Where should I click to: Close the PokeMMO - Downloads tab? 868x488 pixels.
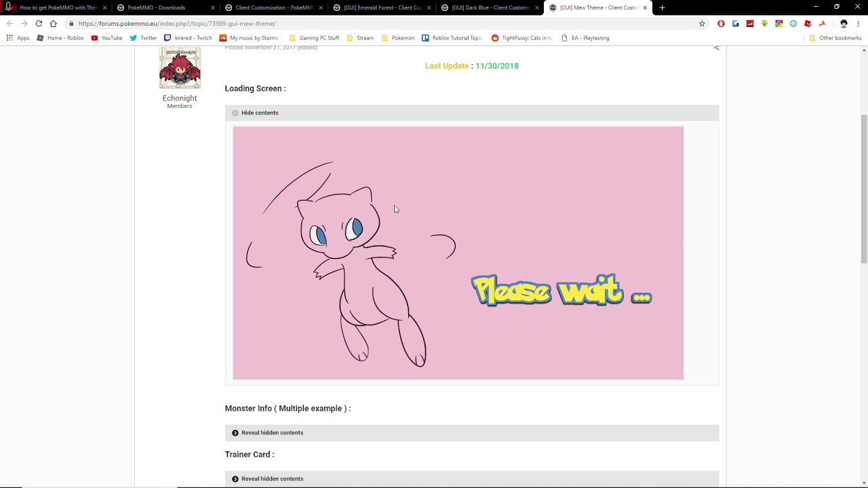tap(213, 7)
